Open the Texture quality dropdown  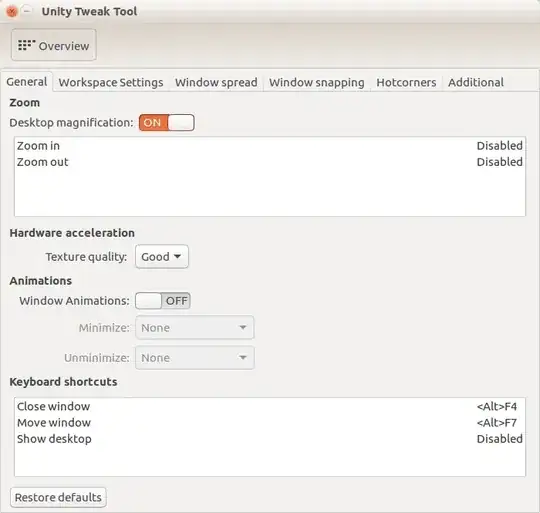(162, 256)
